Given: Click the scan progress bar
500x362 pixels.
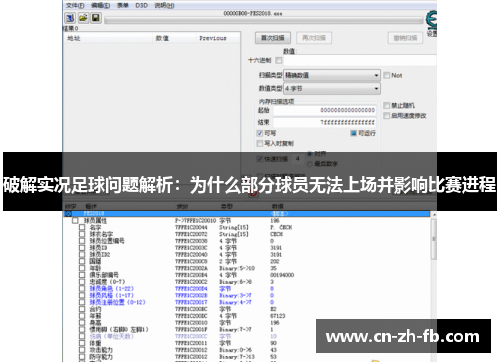Looking at the screenshot, I should click(264, 20).
